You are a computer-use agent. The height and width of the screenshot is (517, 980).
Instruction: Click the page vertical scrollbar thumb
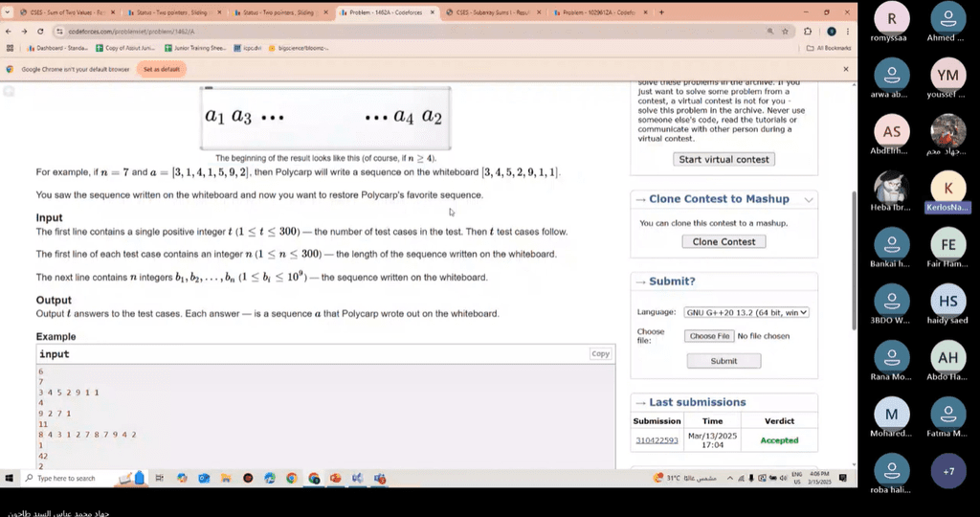[x=854, y=260]
